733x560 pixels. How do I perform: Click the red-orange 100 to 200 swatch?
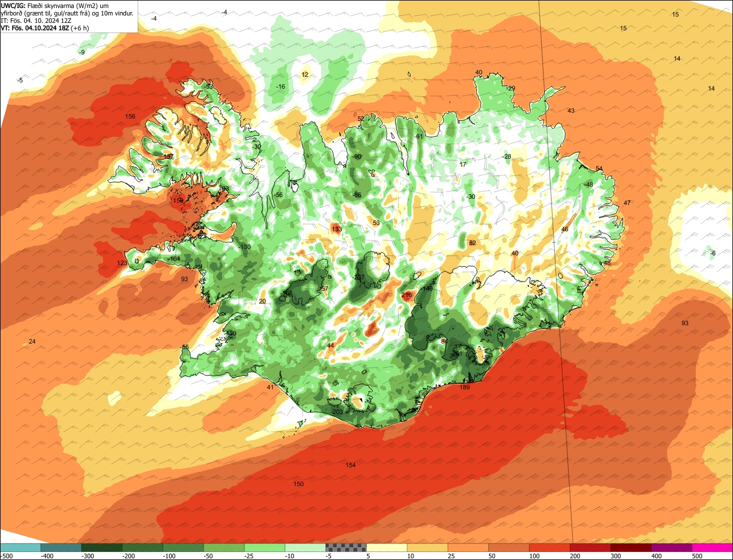click(549, 547)
